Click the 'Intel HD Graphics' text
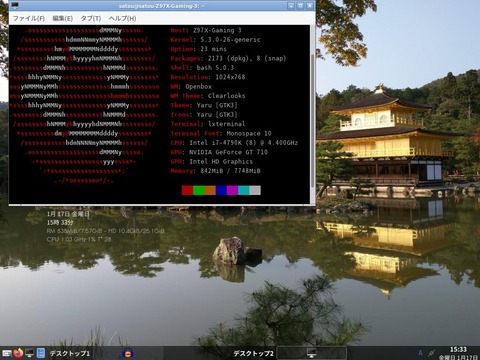The height and width of the screenshot is (360, 480). coord(221,161)
